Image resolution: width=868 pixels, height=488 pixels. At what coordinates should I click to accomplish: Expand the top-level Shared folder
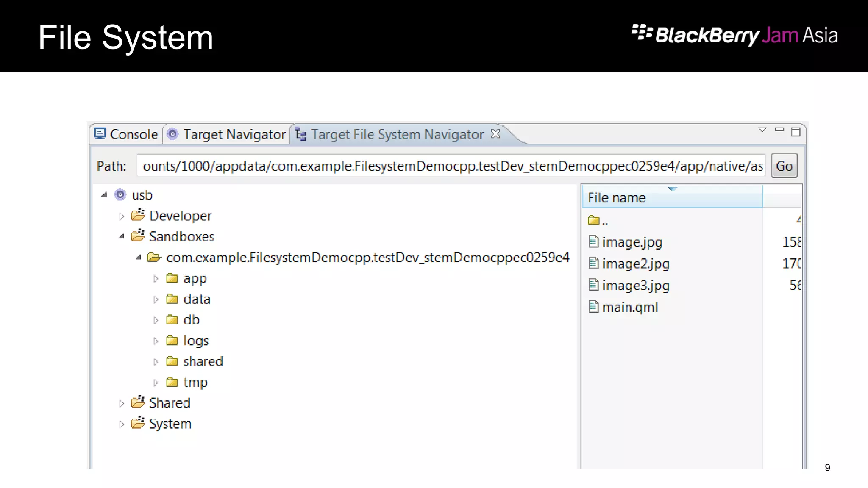pyautogui.click(x=122, y=403)
